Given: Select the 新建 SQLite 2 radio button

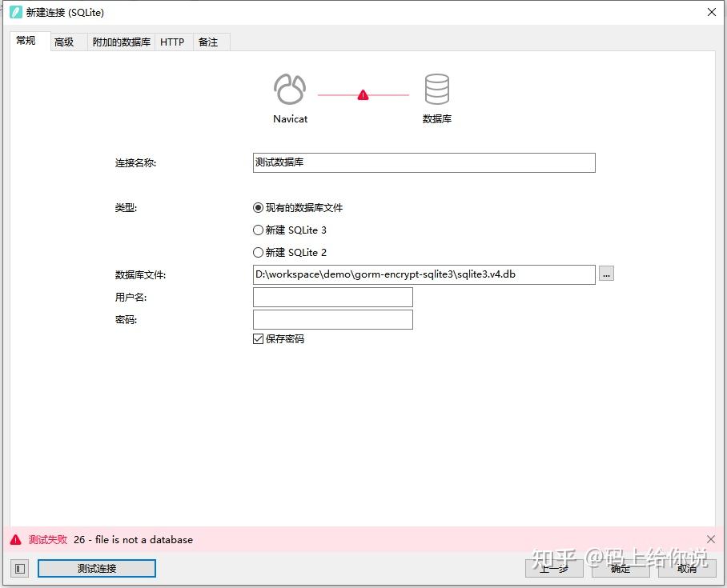Looking at the screenshot, I should tap(258, 252).
